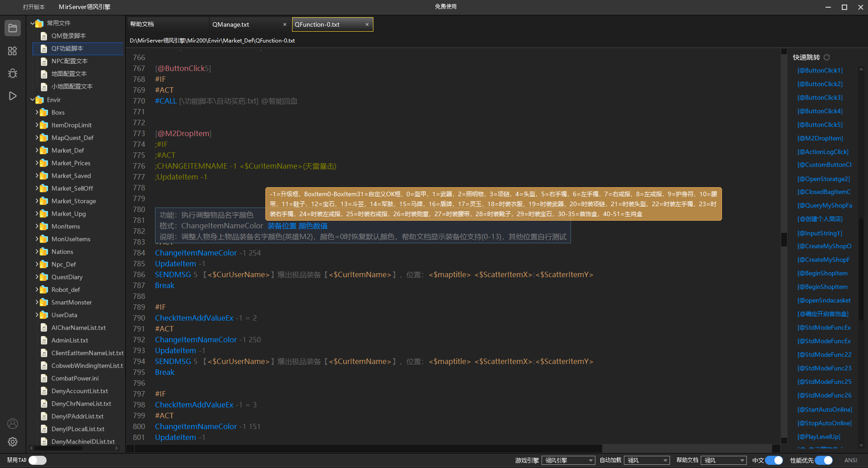The width and height of the screenshot is (868, 468).
Task: Close the QFunction-0.txt tab
Action: (367, 24)
